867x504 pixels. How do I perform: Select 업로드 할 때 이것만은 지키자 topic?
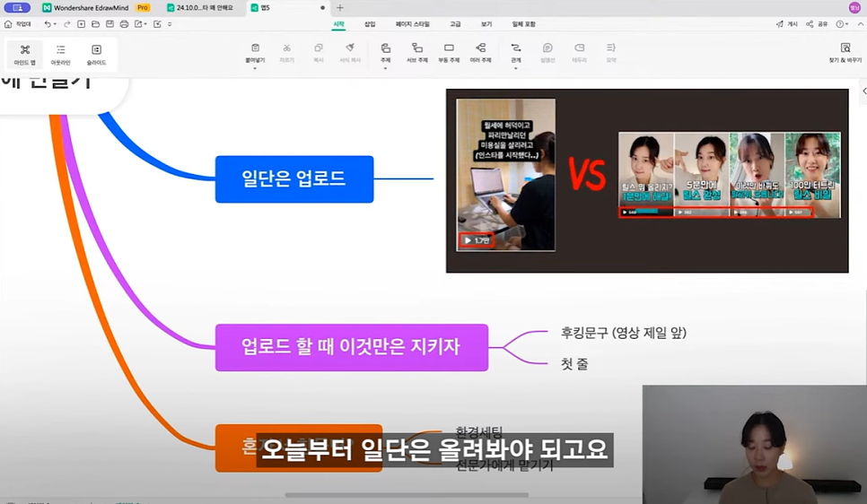point(352,347)
